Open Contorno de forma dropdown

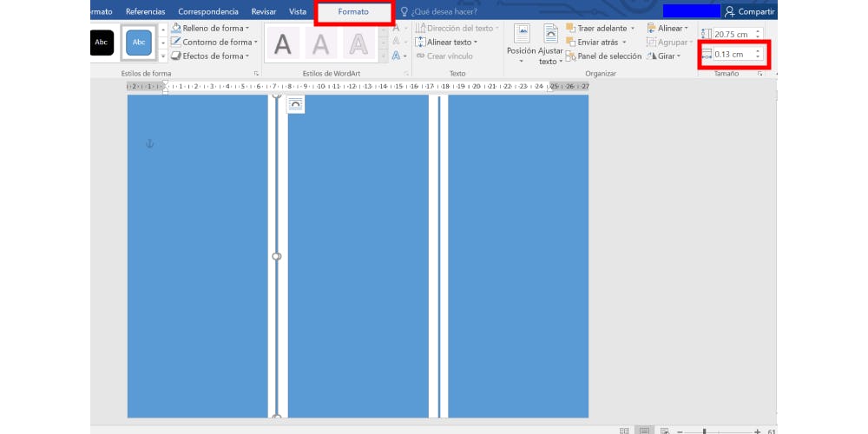(214, 42)
